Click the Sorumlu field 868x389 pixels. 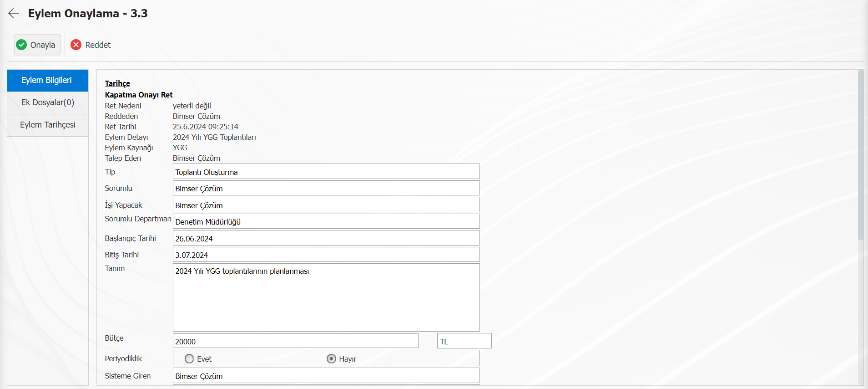tap(326, 188)
